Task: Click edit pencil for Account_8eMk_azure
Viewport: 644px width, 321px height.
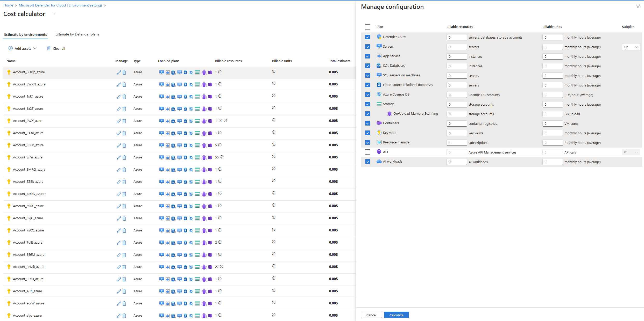Action: pyautogui.click(x=119, y=267)
